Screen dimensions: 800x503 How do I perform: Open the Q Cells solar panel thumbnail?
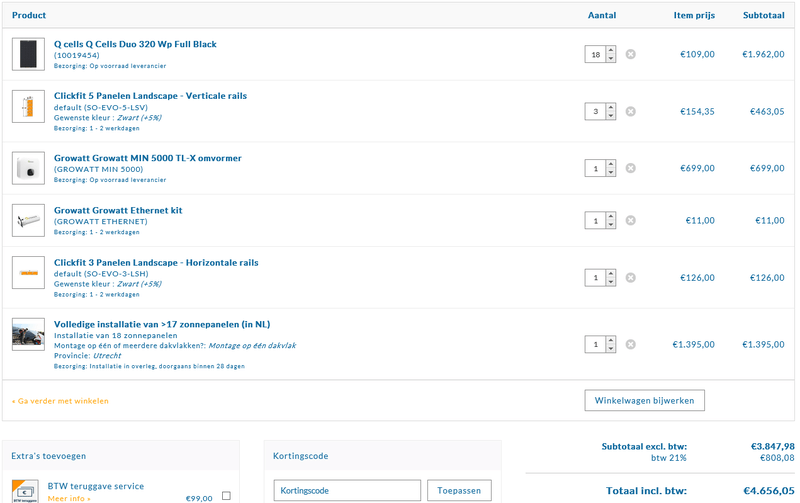28,54
